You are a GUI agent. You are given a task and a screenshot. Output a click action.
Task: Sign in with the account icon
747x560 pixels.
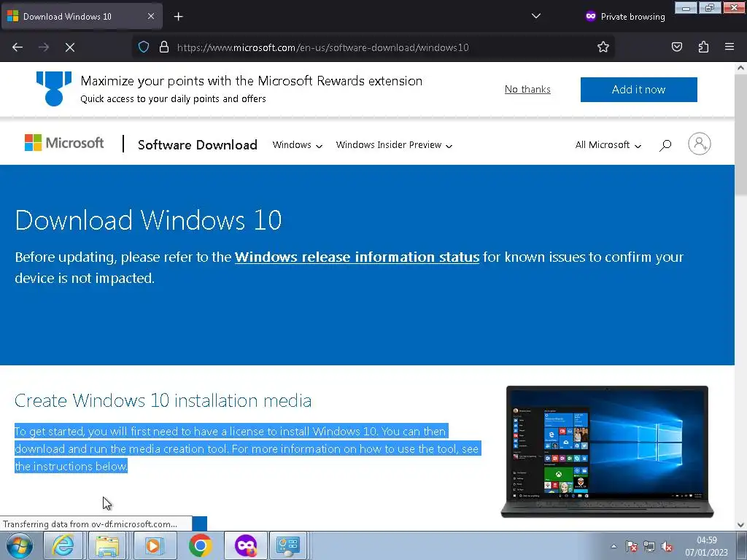[700, 144]
